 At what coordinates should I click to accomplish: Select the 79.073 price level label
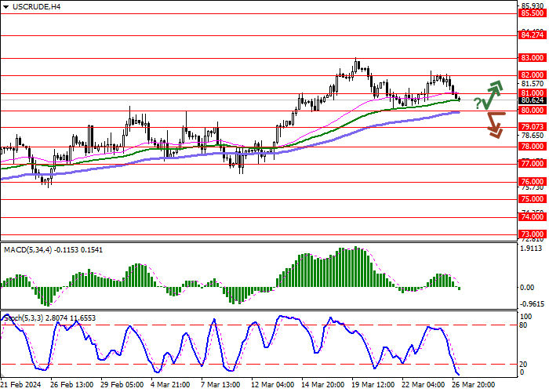pyautogui.click(x=533, y=127)
